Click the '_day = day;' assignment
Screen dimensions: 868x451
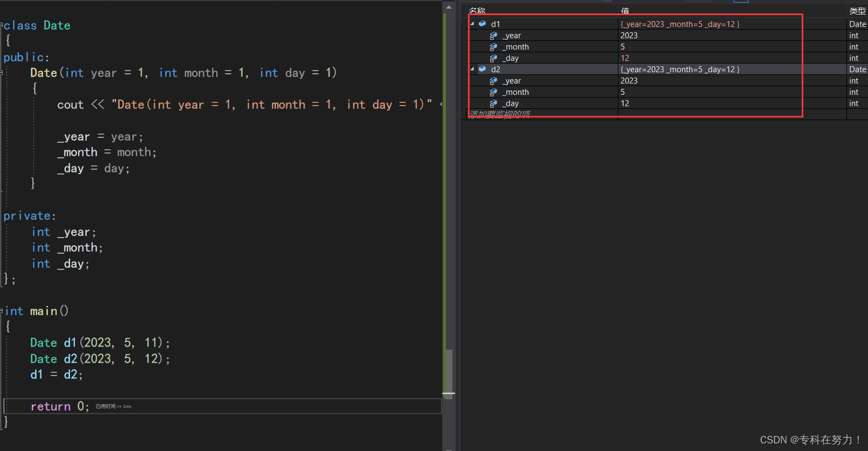click(x=93, y=169)
